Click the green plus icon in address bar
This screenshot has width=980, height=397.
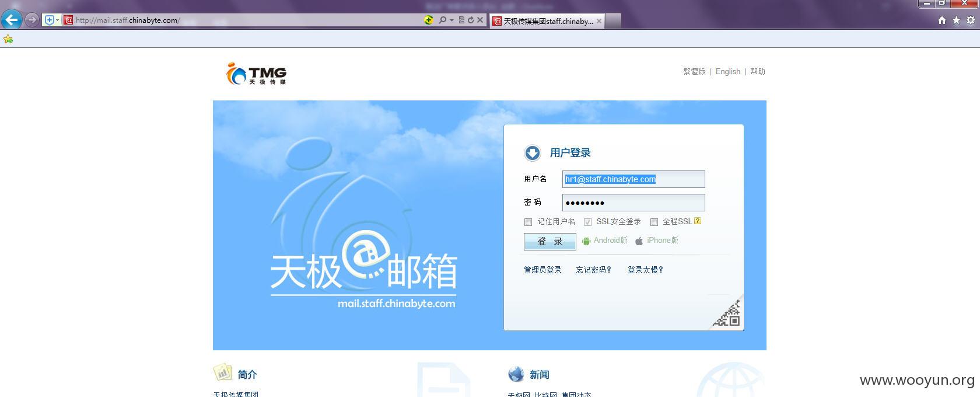(429, 20)
